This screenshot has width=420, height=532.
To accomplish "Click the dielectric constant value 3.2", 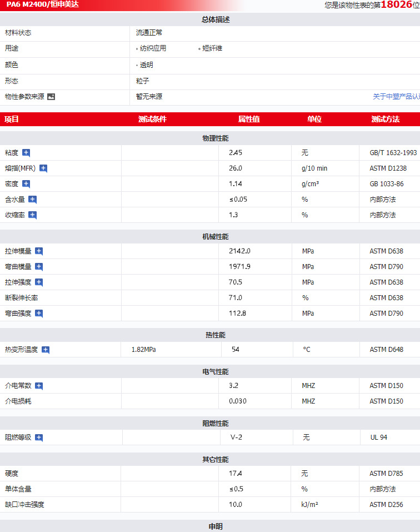I will tap(233, 386).
